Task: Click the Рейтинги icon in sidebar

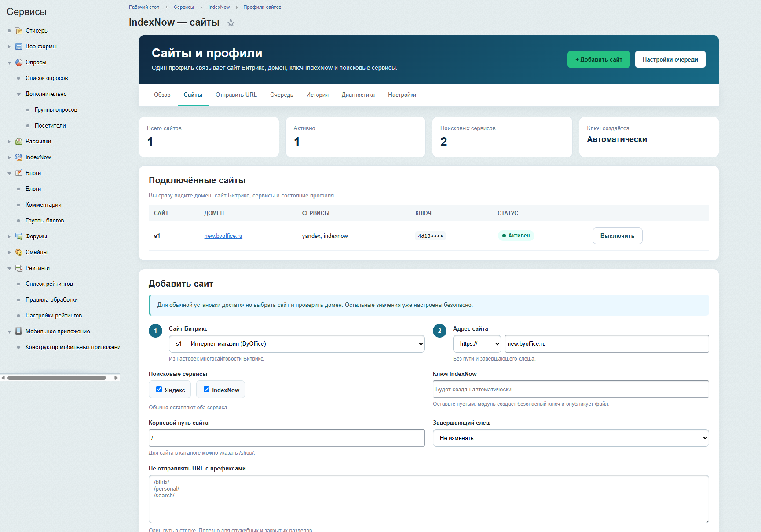Action: (18, 268)
